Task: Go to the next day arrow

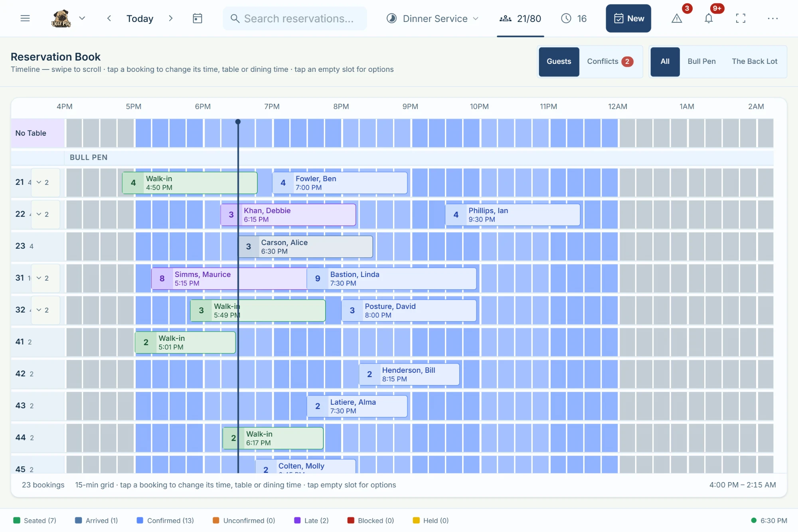Action: (170, 18)
